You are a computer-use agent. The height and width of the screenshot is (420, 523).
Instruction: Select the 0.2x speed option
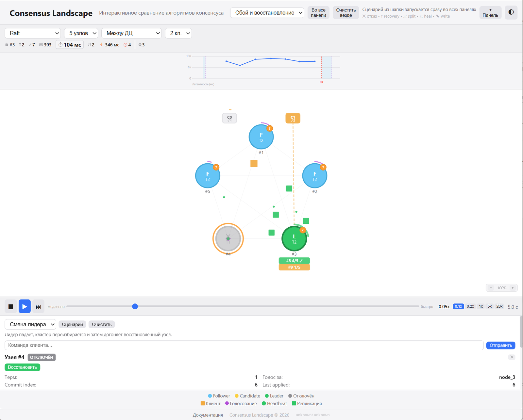(x=470, y=306)
